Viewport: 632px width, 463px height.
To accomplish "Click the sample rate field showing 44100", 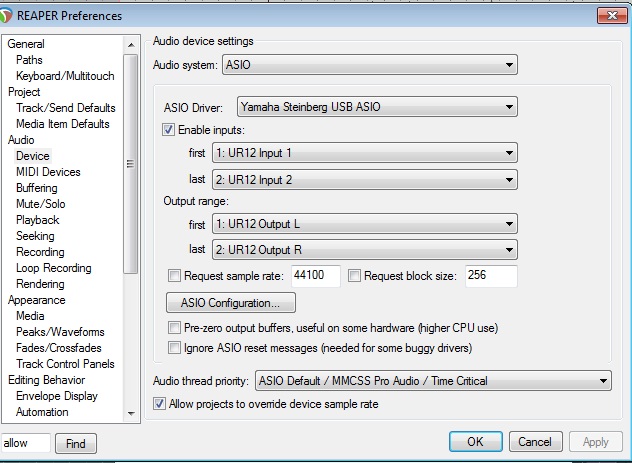I will (315, 276).
